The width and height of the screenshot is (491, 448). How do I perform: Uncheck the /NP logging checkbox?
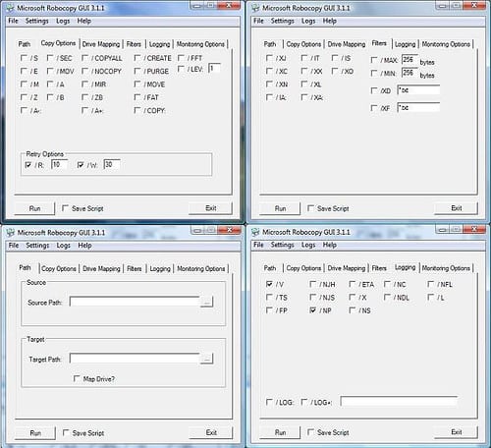(x=313, y=310)
